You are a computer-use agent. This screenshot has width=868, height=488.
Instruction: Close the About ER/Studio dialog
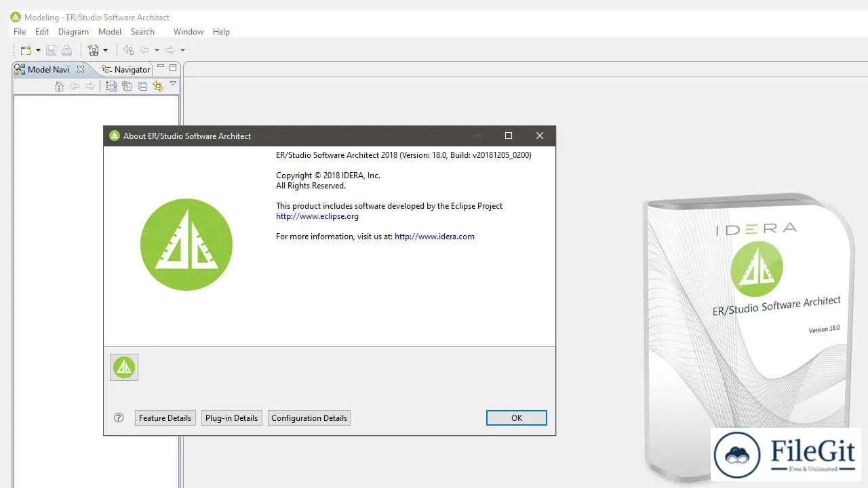click(x=540, y=136)
